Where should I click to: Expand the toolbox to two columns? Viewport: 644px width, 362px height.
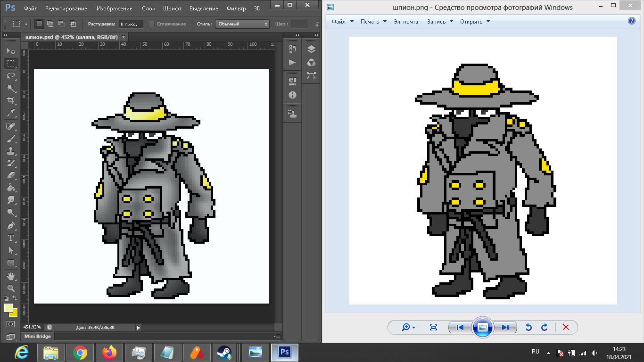pyautogui.click(x=6, y=36)
